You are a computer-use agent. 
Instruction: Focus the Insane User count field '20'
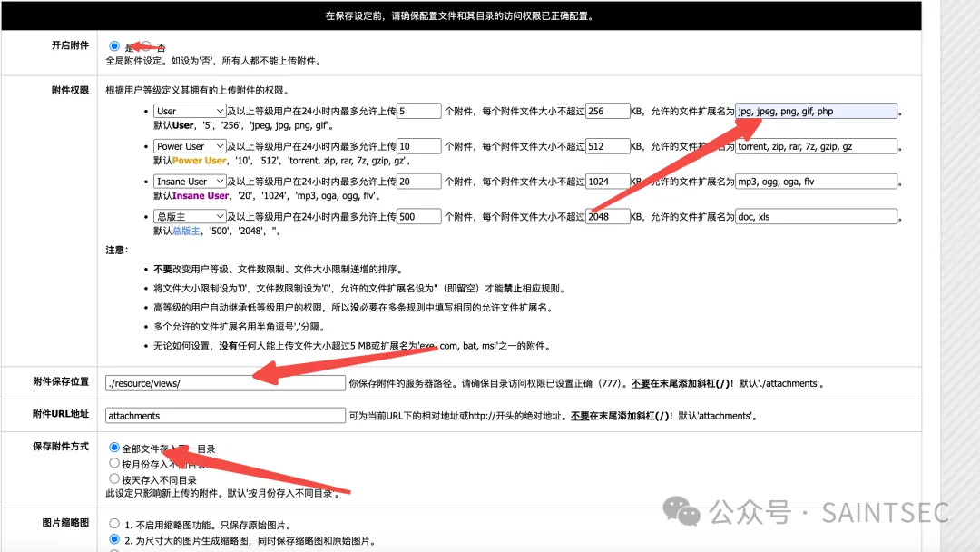418,182
